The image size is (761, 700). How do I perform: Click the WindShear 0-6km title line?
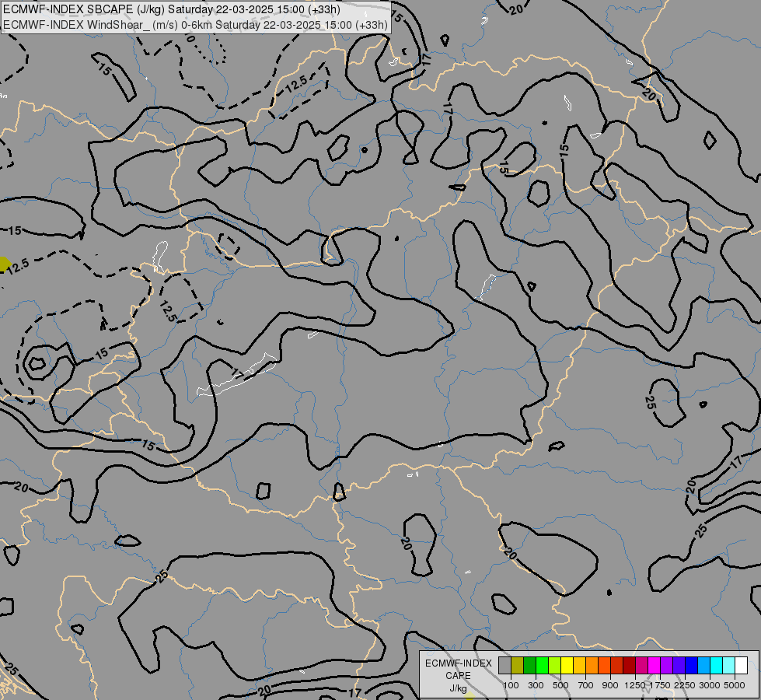click(195, 25)
